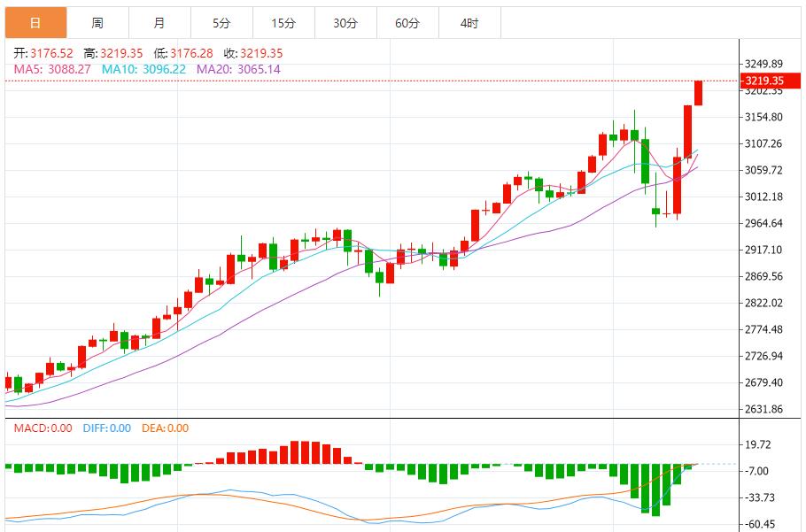Click the red current price tag 3219.35
Viewport: 806px width, 532px height.
765,81
